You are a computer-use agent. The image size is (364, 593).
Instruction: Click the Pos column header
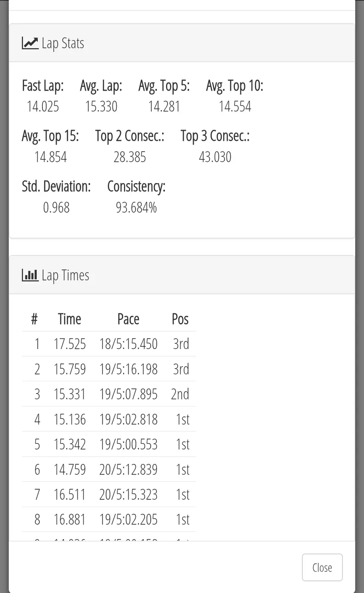180,319
